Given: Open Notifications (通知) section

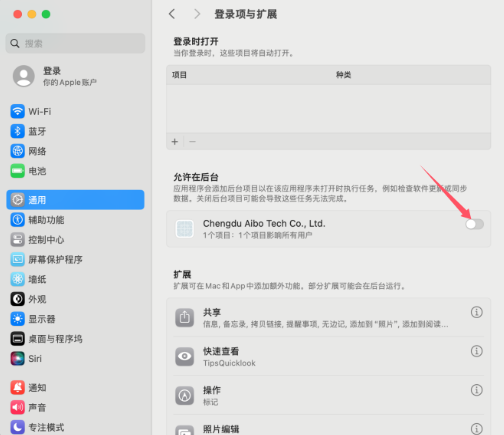Looking at the screenshot, I should tap(75, 388).
